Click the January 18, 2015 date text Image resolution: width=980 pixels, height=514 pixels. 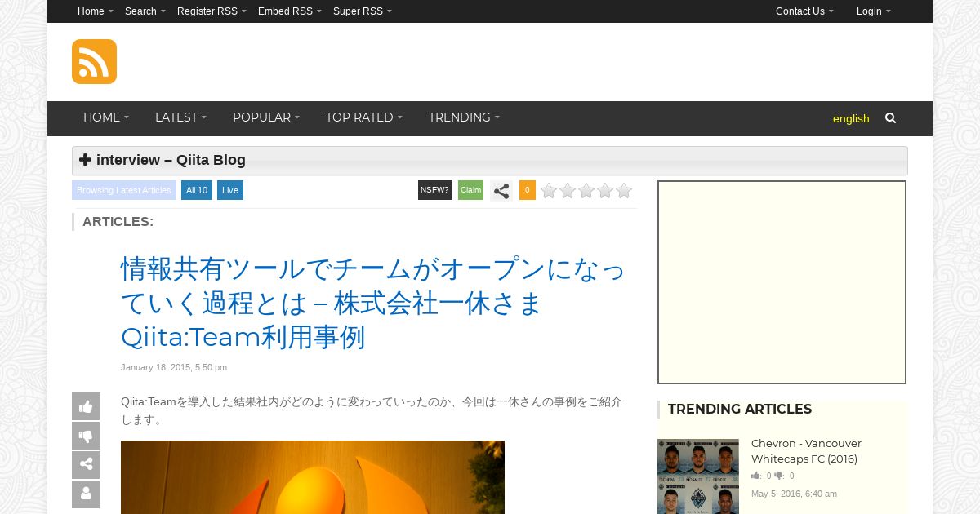pos(174,367)
